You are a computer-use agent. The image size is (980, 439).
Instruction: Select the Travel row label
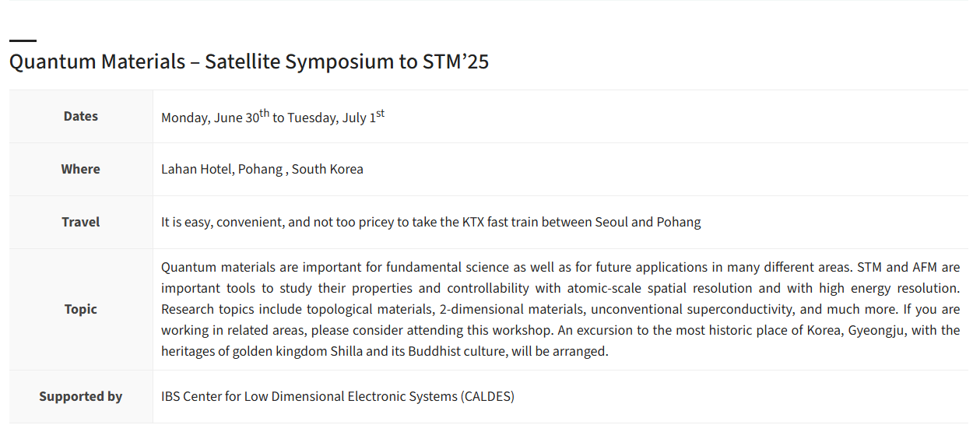[81, 222]
